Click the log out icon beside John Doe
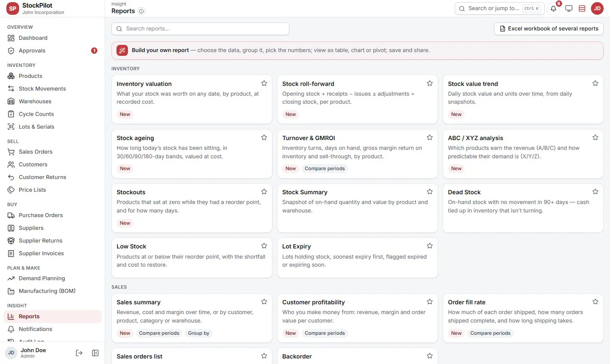The height and width of the screenshot is (364, 610). tap(79, 353)
